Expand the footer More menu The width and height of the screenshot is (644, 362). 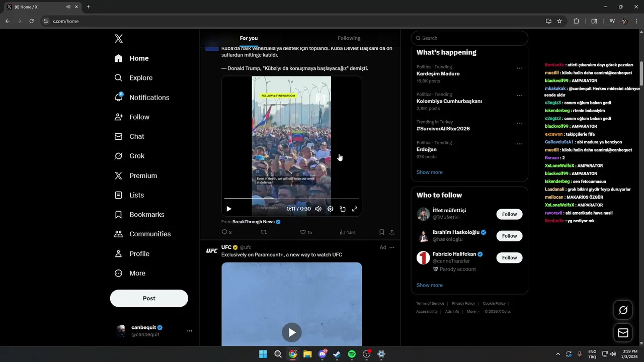coord(473,312)
